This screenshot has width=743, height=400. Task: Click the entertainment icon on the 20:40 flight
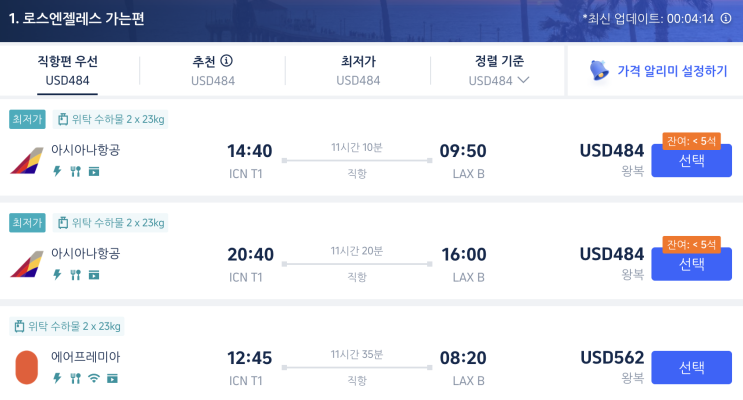click(93, 274)
